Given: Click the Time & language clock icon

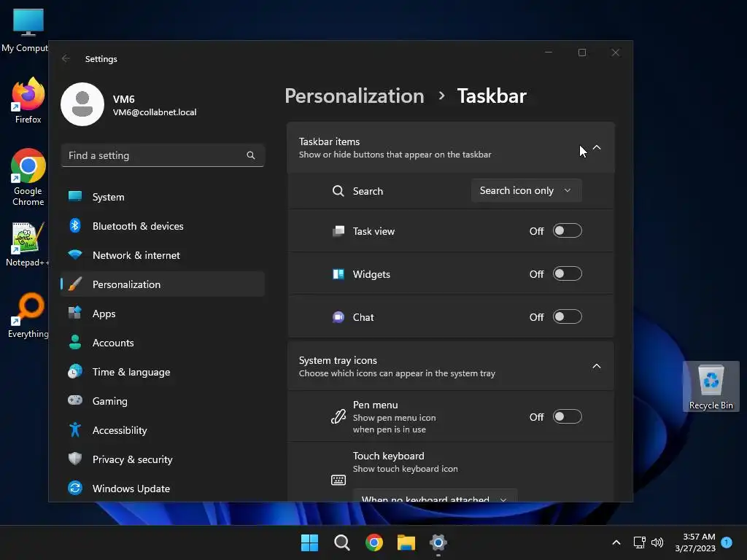Looking at the screenshot, I should tap(75, 371).
